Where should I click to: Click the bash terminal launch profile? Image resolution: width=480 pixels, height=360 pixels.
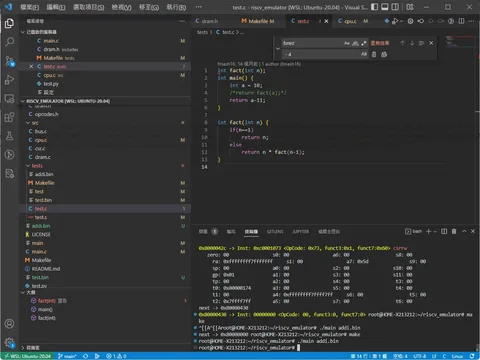[413, 231]
